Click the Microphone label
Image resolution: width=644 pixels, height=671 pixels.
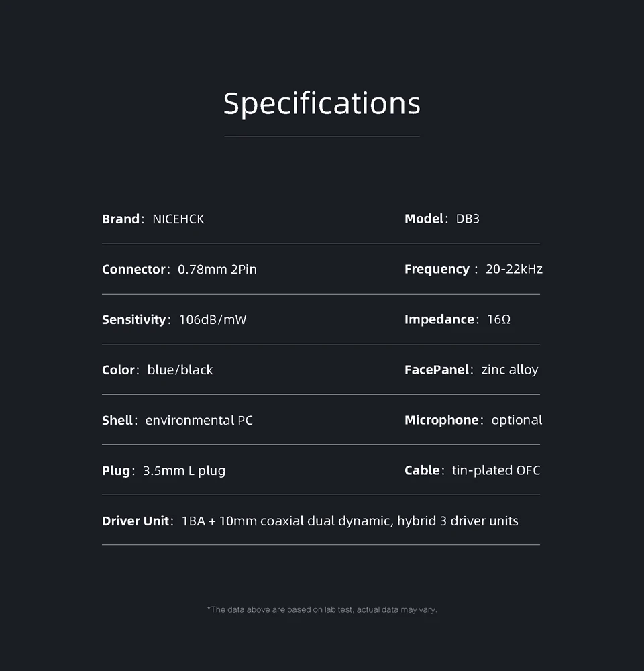pos(441,421)
